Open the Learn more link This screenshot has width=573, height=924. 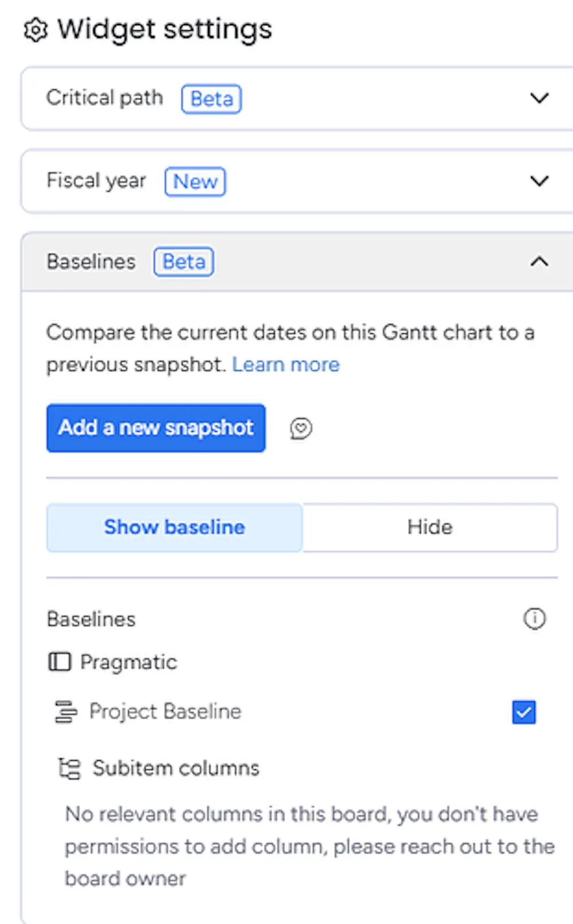pos(285,365)
